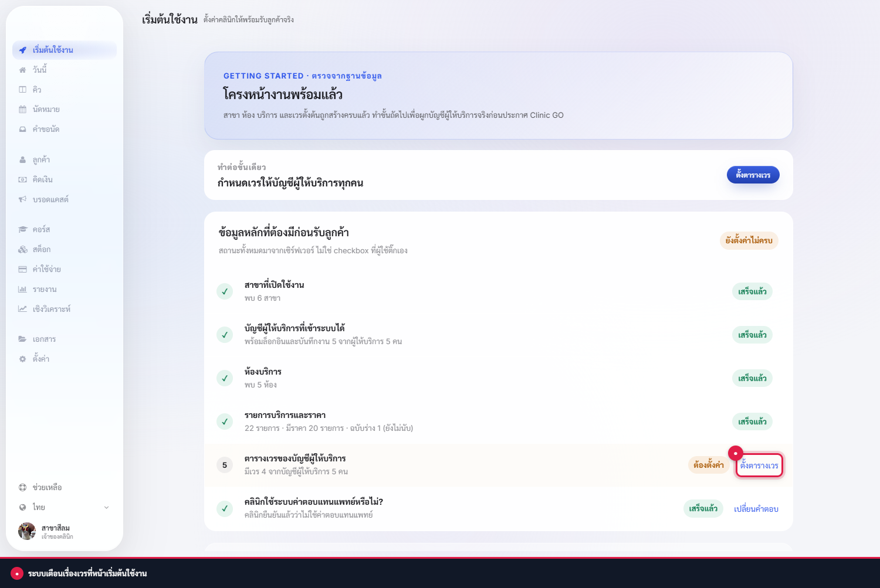Open เอกสาร in the sidebar menu
Screen dimensions: 880x588
coord(64,339)
